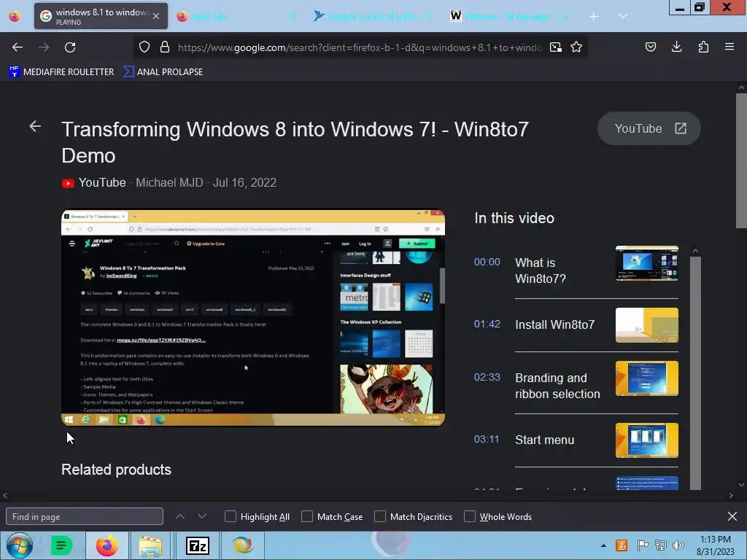Viewport: 747px width, 560px height.
Task: Click the Related products heading
Action: [x=116, y=470]
